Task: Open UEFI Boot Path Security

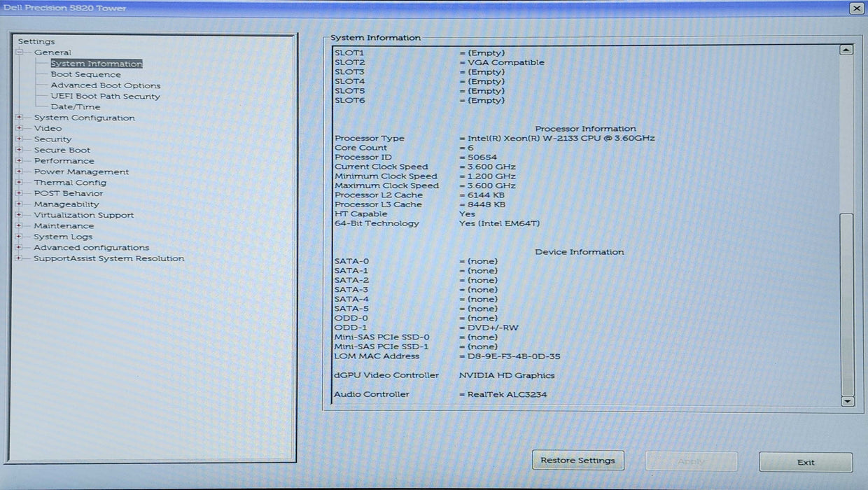Action: pyautogui.click(x=105, y=97)
